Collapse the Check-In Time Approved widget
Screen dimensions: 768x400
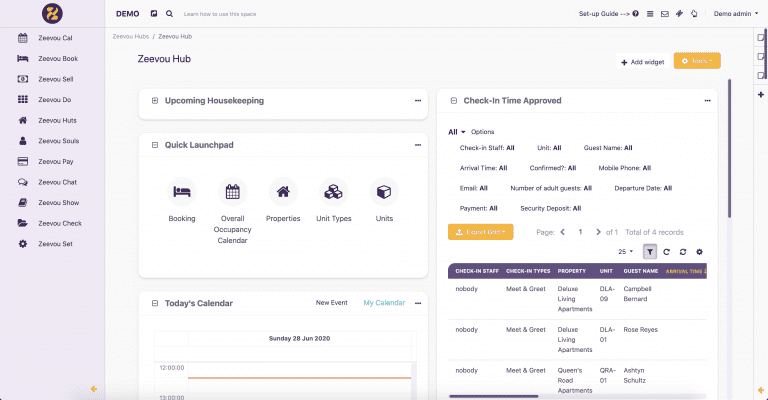pos(454,100)
